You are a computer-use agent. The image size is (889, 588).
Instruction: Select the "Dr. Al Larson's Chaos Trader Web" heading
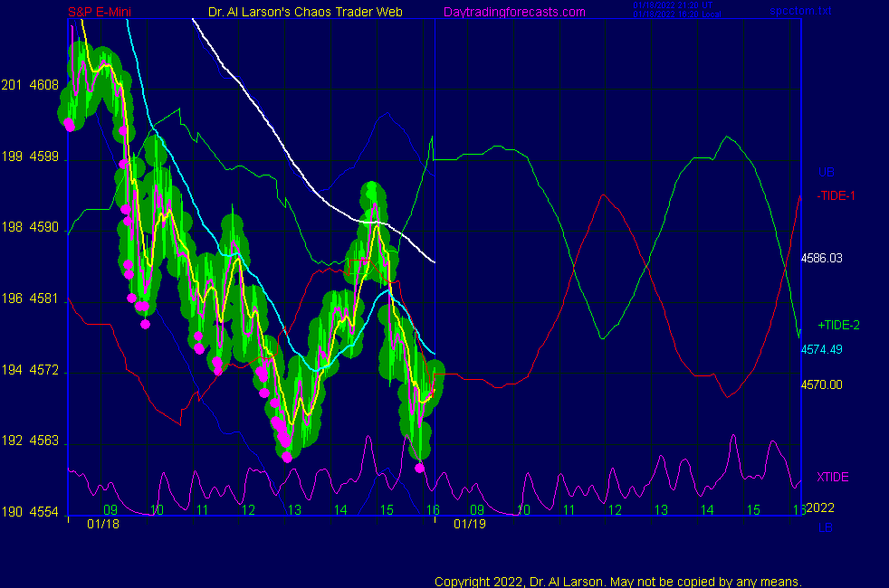305,12
